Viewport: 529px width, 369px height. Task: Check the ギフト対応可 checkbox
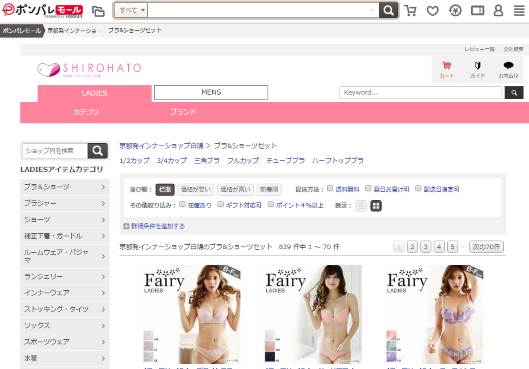(220, 204)
